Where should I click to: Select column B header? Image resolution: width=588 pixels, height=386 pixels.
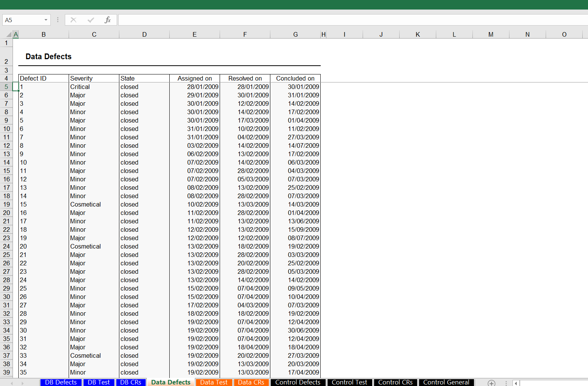point(44,34)
